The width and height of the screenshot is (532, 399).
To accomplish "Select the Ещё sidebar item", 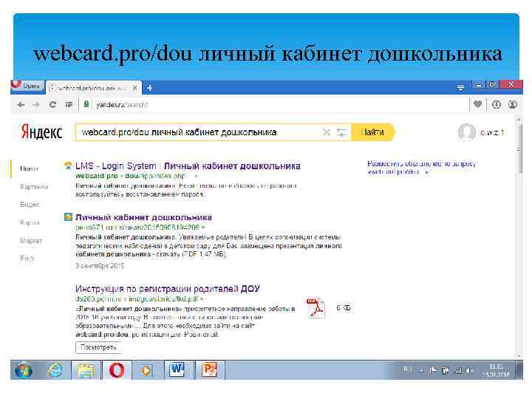I will click(x=27, y=259).
